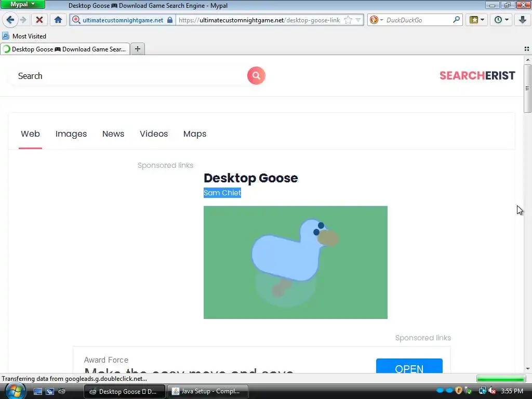Click Switch between windows quick launch icon

pyautogui.click(x=50, y=391)
